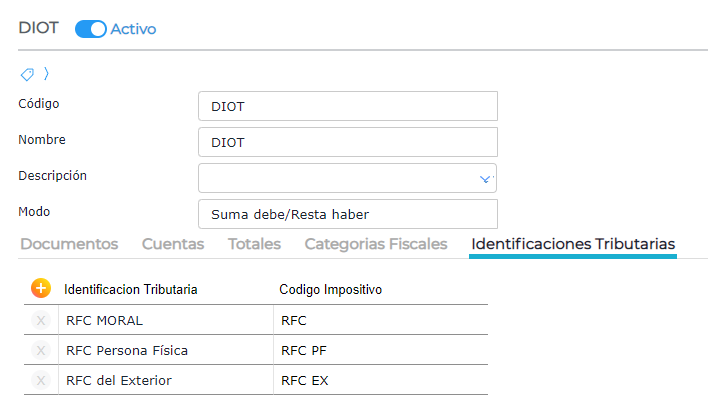Select the Categorias Fiscales tab
Viewport: 708px width, 403px height.
pyautogui.click(x=375, y=244)
